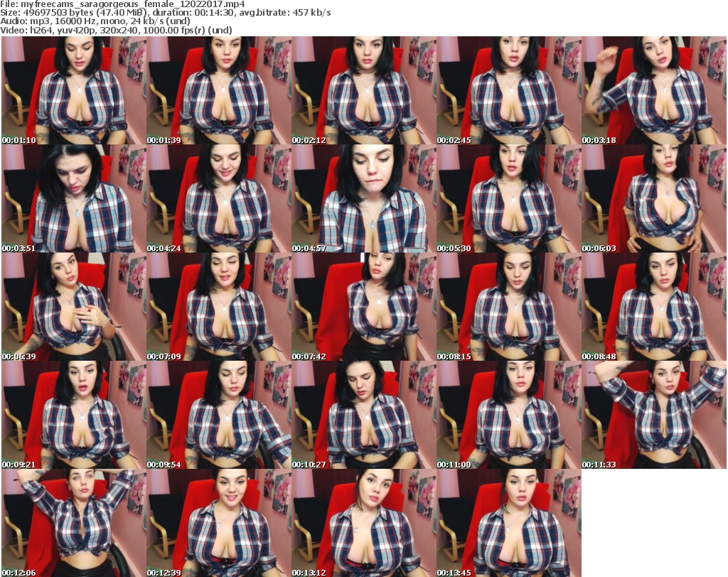The image size is (728, 577).
Task: Open the frame at 00:05:30
Action: [509, 198]
